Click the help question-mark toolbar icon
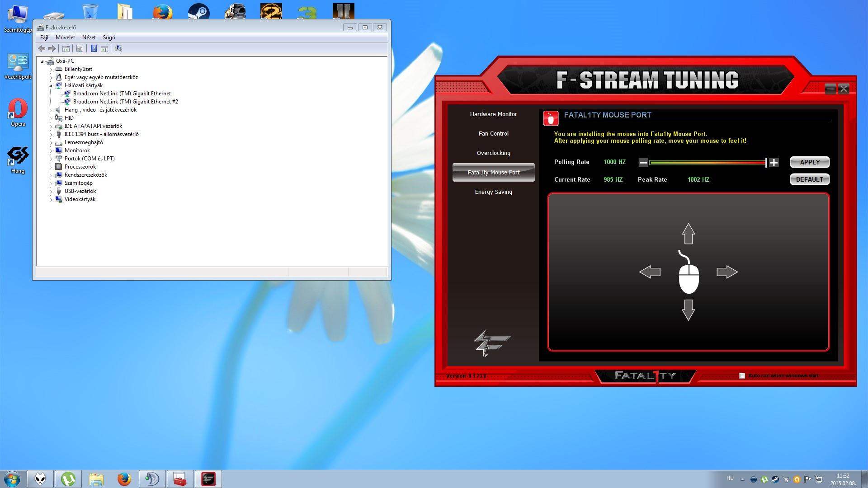 [94, 48]
